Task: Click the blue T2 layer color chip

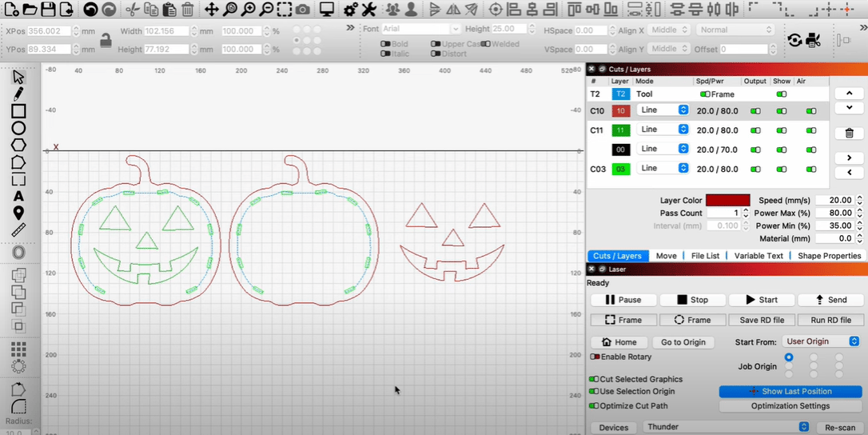Action: tap(620, 94)
